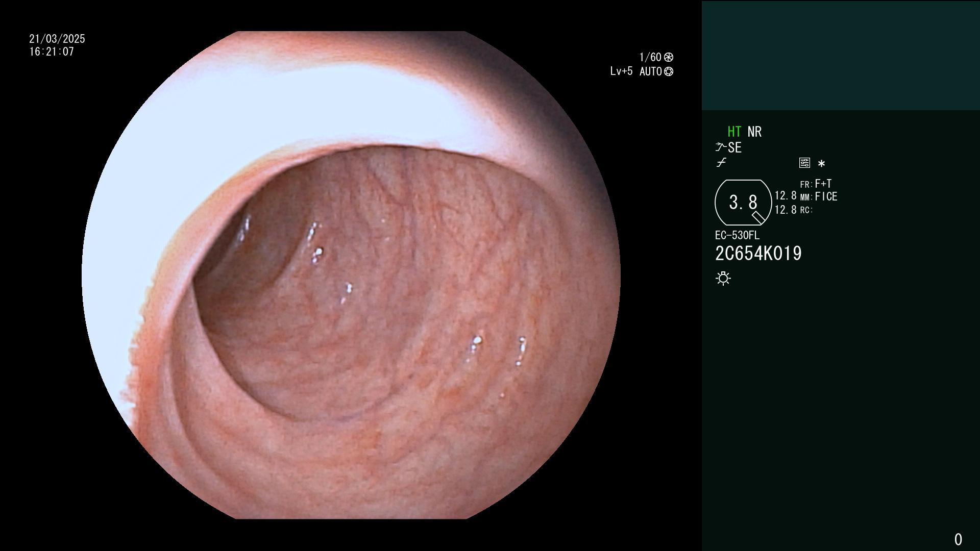Click the counter 0 at bottom right

coord(958,539)
